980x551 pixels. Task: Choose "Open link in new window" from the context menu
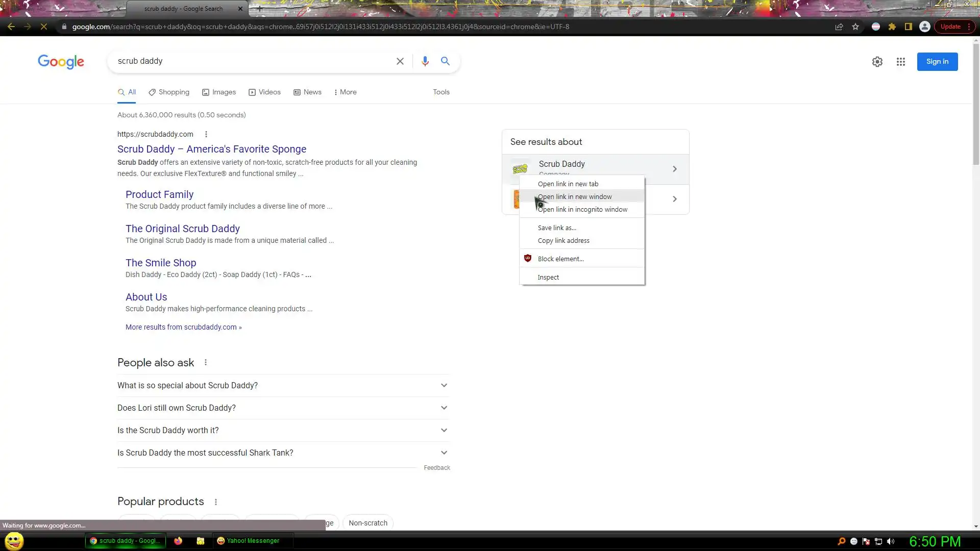tap(574, 196)
